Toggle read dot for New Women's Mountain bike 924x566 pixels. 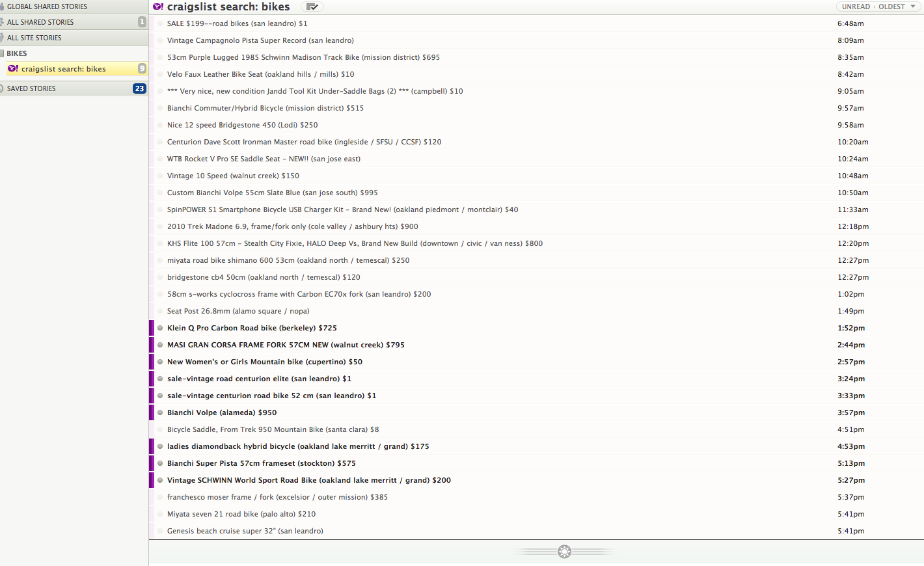[x=160, y=362]
